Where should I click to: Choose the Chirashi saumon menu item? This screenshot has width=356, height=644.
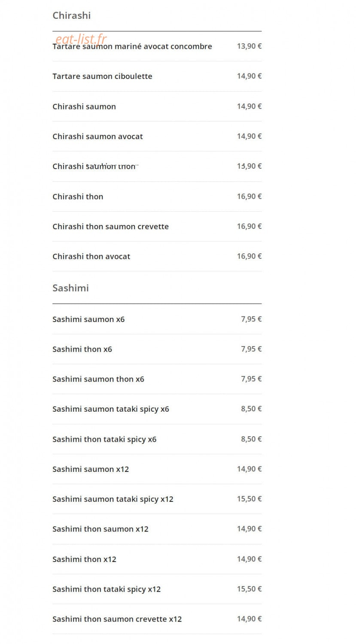click(x=84, y=106)
